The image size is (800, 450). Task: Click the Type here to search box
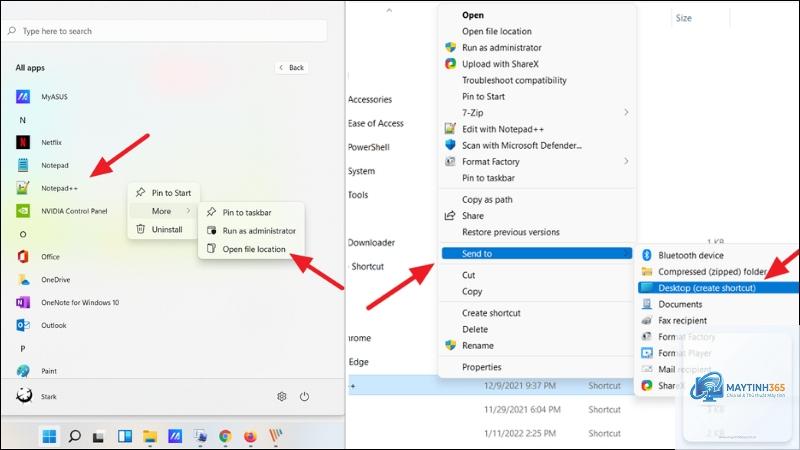click(165, 31)
